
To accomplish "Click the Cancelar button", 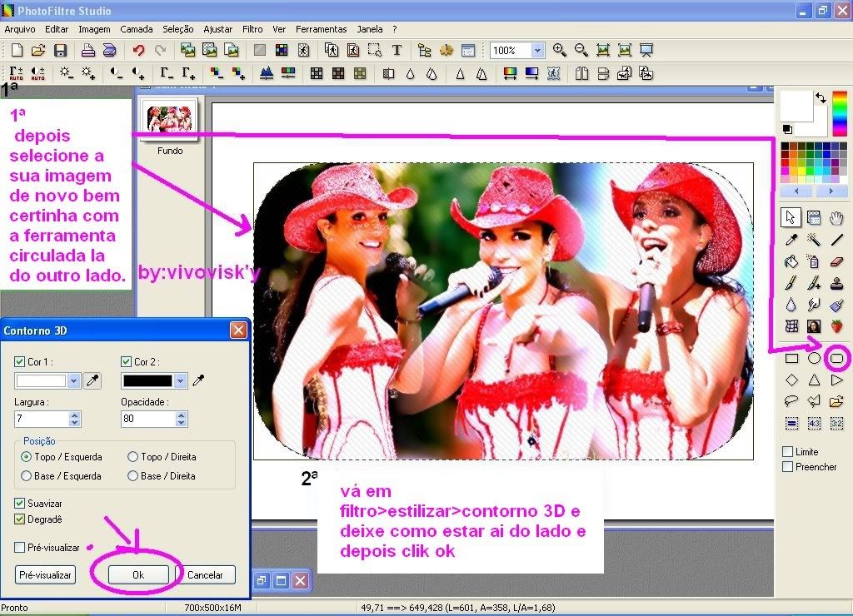I will pos(205,574).
